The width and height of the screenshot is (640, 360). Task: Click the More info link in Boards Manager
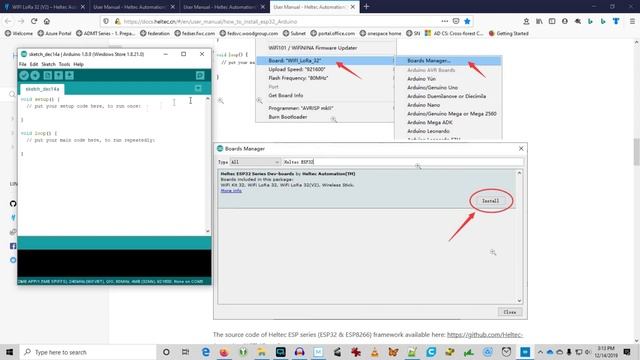(231, 191)
